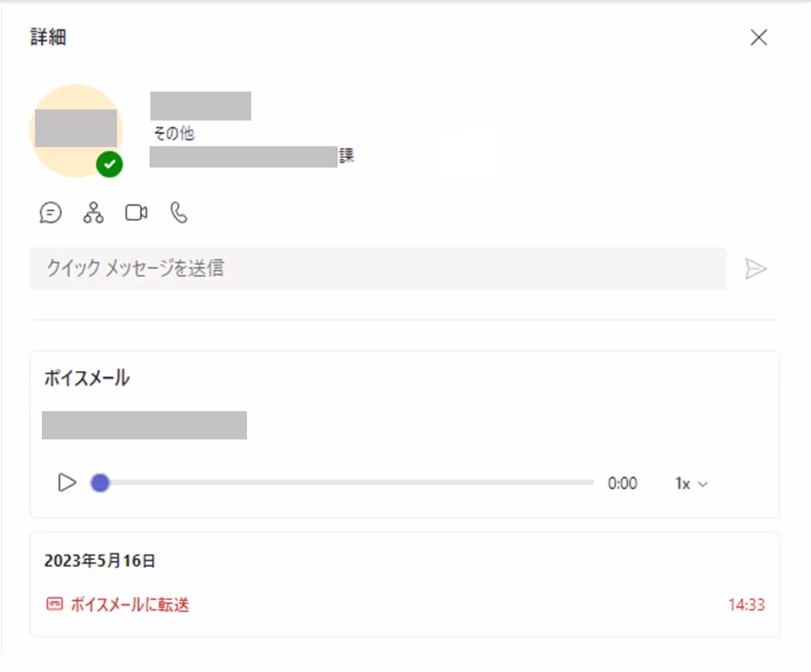Start a video call with the camera icon
The width and height of the screenshot is (811, 672).
pyautogui.click(x=136, y=213)
